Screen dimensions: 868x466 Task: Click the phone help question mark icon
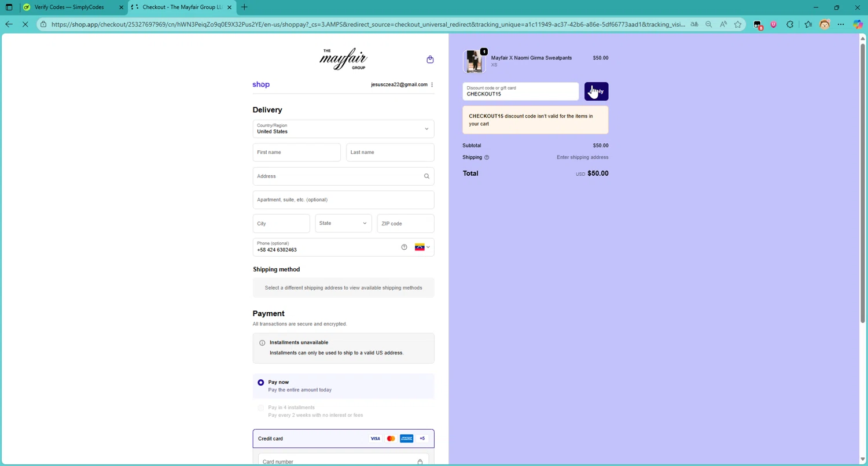[404, 247]
